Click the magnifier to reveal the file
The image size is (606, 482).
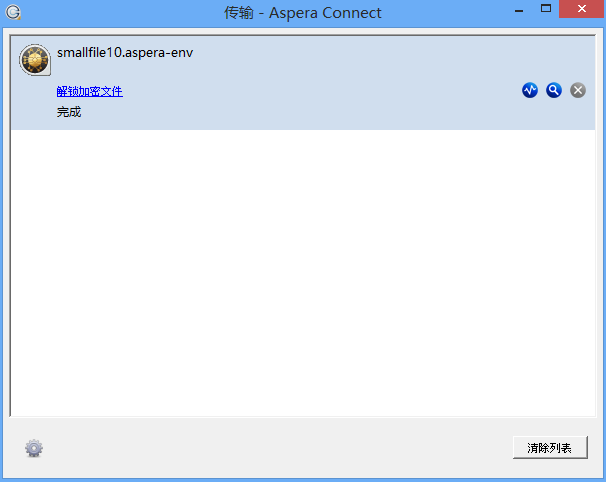554,90
